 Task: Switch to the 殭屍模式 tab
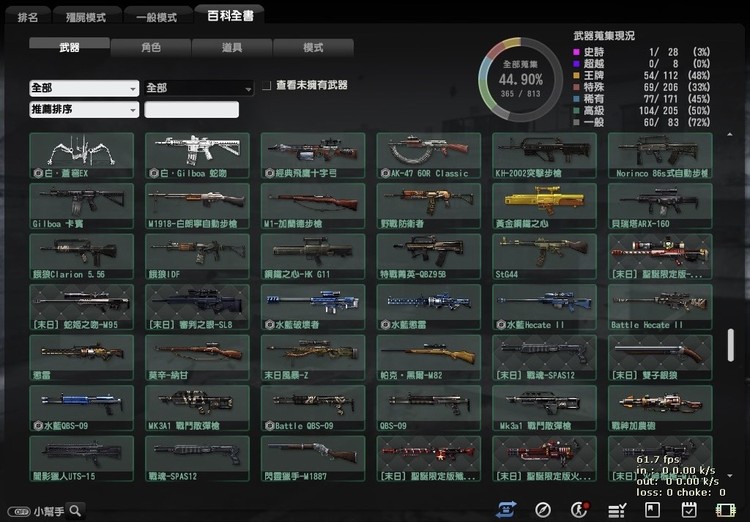click(x=86, y=17)
